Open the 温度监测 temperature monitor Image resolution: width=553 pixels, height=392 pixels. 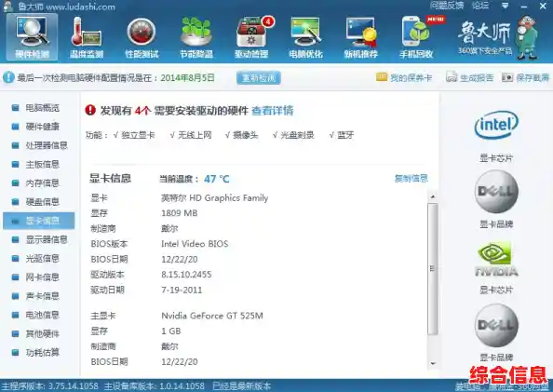point(87,37)
